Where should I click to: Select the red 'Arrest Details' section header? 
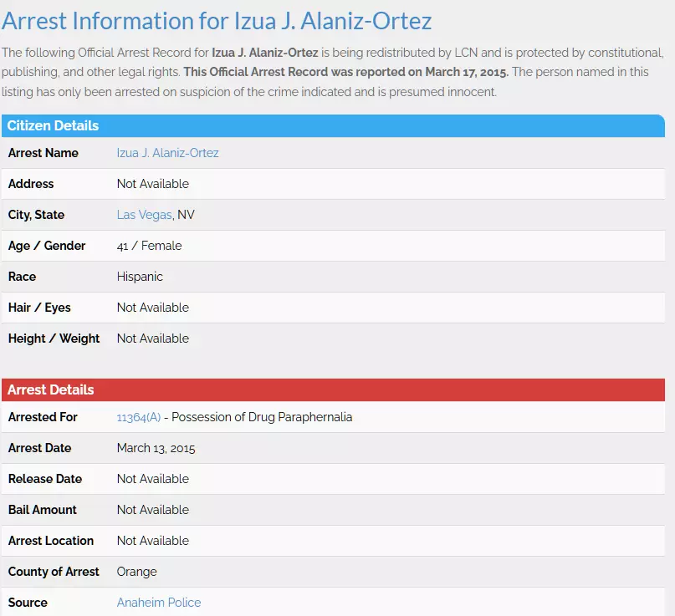(x=333, y=389)
